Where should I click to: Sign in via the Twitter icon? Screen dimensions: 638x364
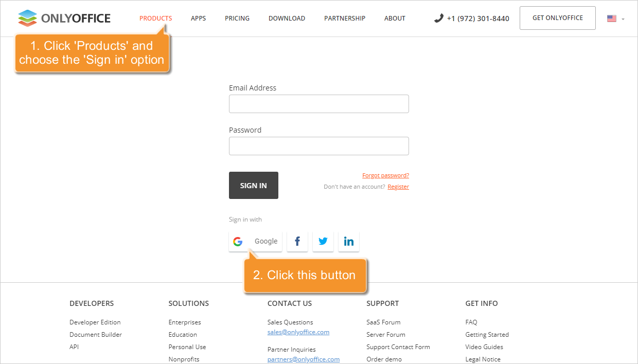323,241
